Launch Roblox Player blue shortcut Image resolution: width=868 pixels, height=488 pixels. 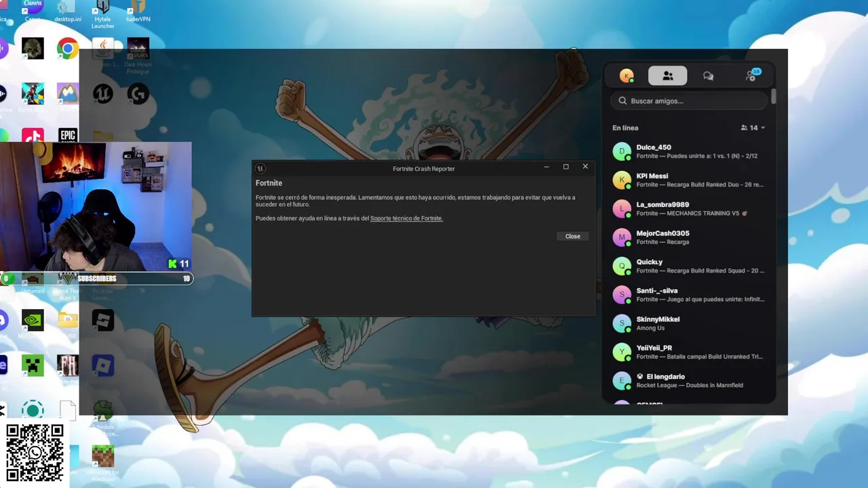(102, 365)
